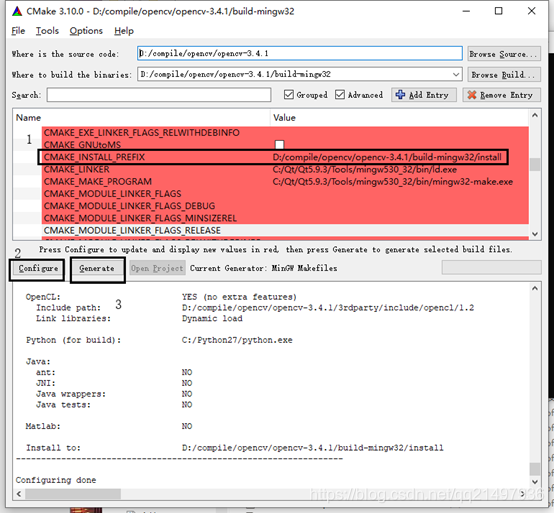
Task: Select the CMAKE_GNUtoMS entry name
Action: (82, 145)
